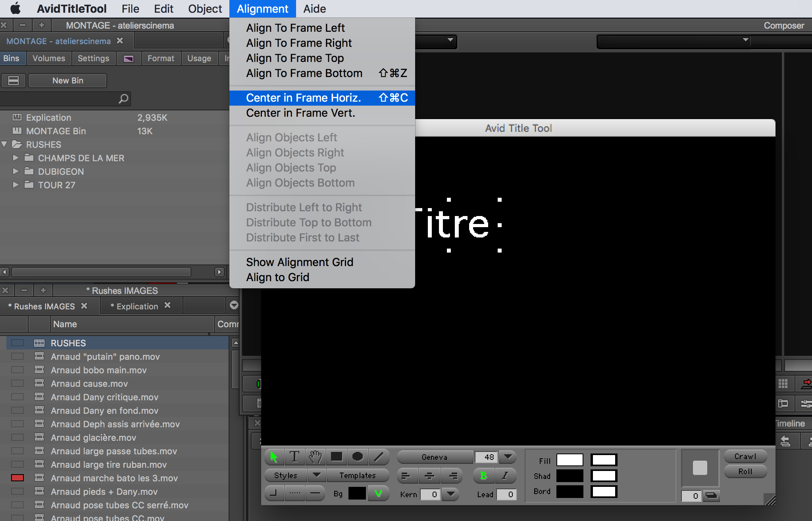Select the hand Video Placement tool
This screenshot has height=521, width=812.
316,457
